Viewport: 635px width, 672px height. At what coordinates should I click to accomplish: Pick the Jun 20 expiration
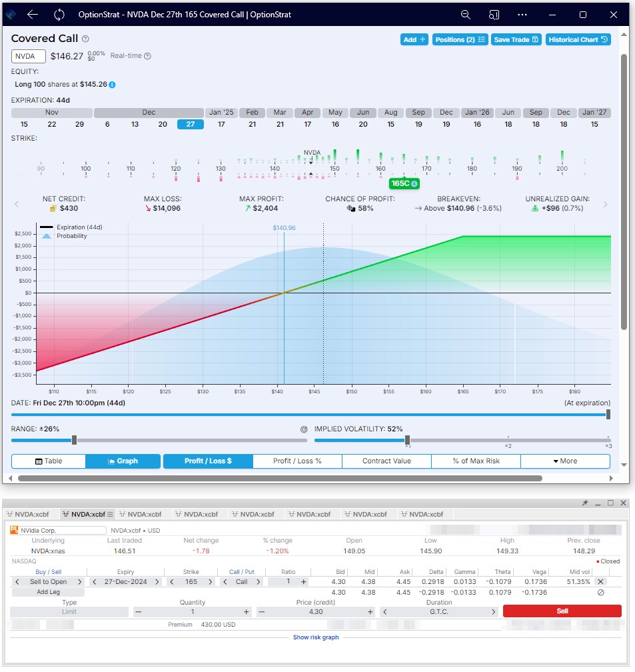coord(363,124)
